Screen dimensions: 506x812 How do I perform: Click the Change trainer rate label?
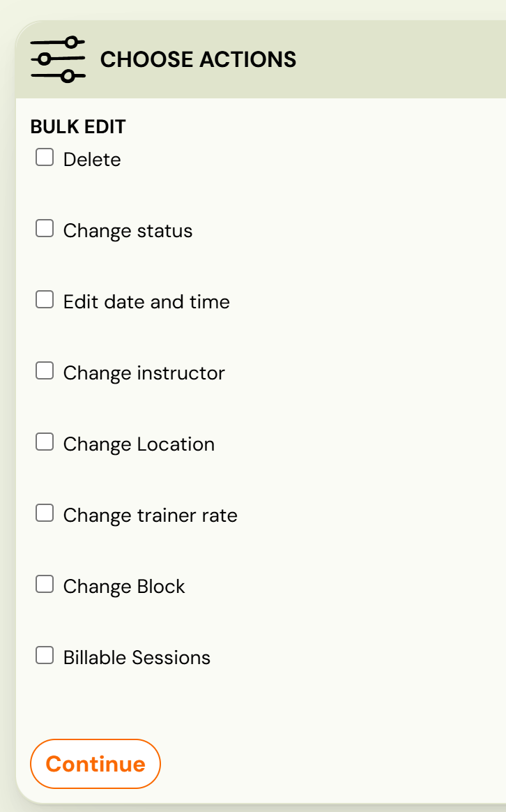tap(150, 516)
